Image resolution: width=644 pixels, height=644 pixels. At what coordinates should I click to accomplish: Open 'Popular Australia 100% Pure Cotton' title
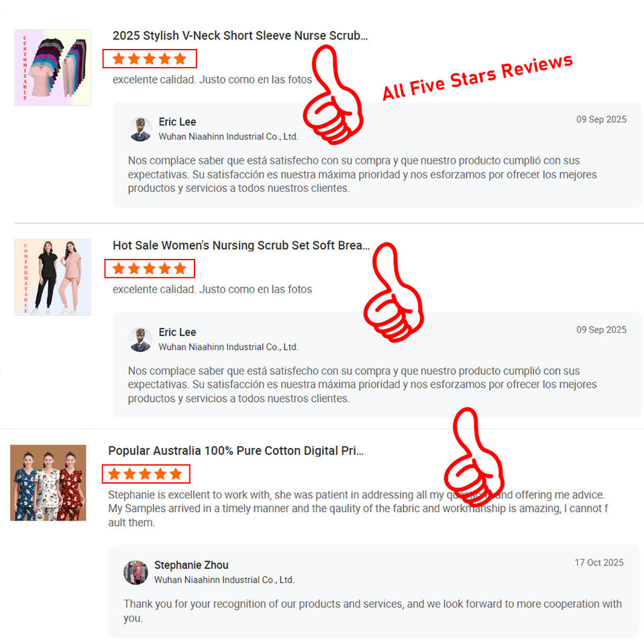tap(235, 451)
